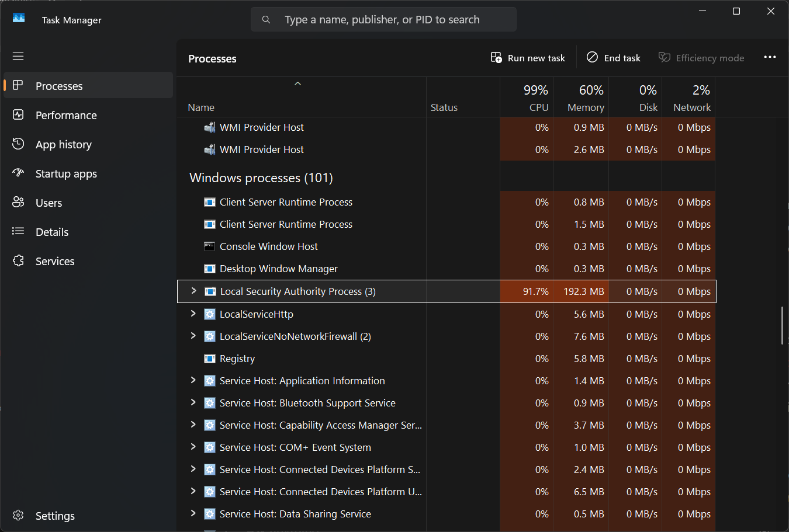The height and width of the screenshot is (532, 789).
Task: Click the process list vertical scrollbar
Action: 782,325
